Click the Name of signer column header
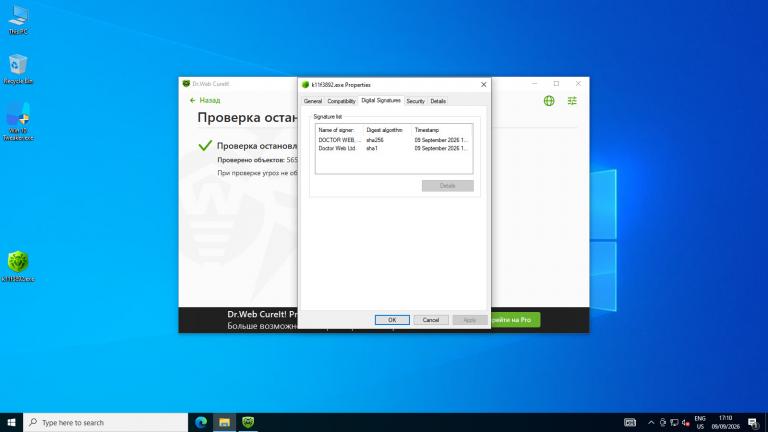768x432 pixels. click(x=339, y=130)
